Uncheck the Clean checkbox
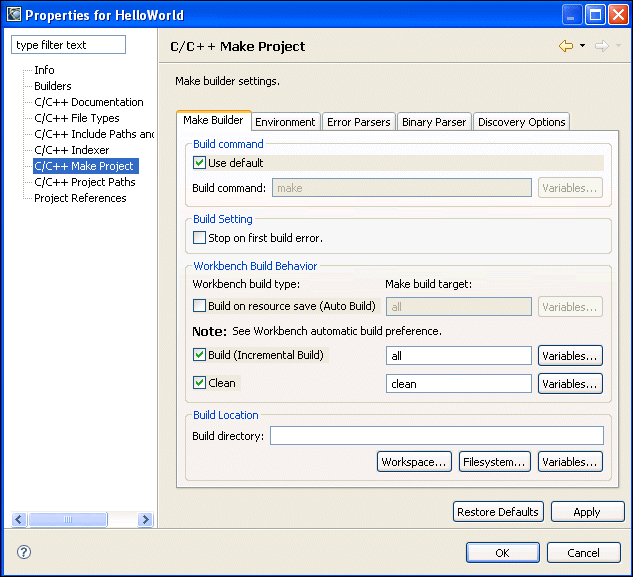Screen dimensions: 633x577 200,383
